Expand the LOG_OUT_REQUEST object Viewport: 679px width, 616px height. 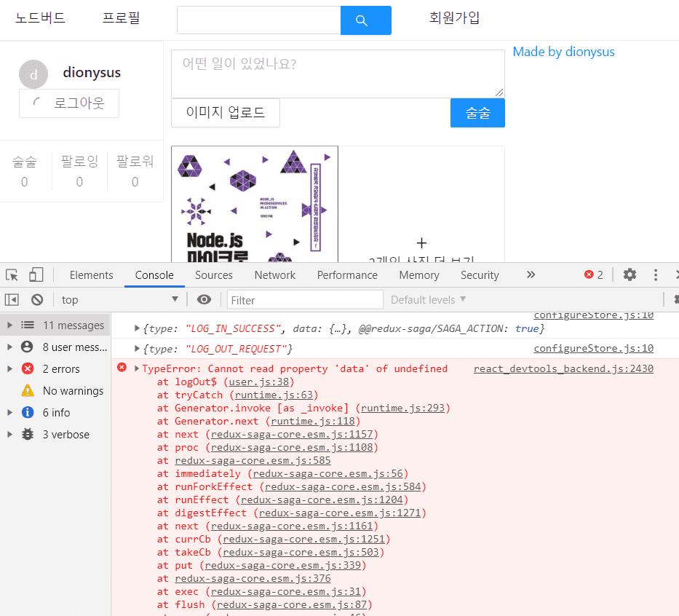137,349
